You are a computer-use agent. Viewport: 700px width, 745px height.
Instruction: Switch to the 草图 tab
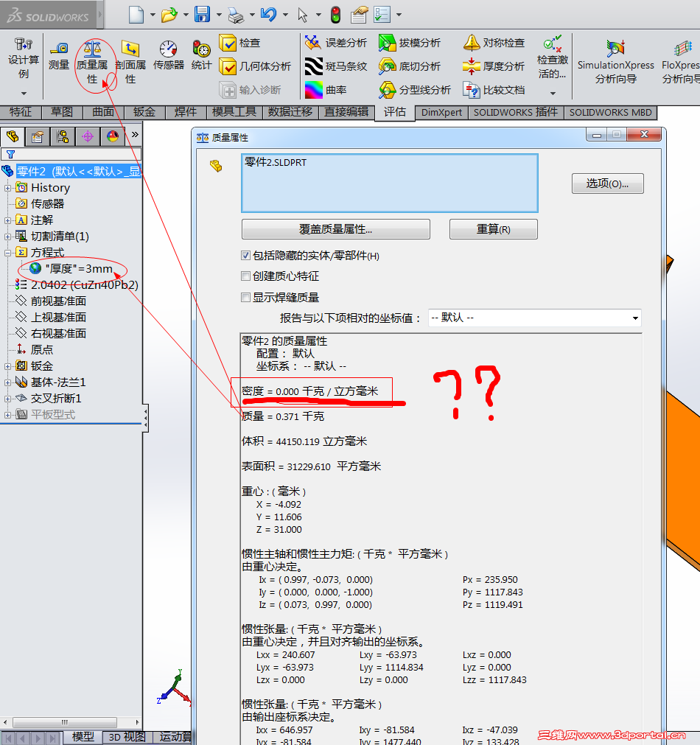pos(62,112)
